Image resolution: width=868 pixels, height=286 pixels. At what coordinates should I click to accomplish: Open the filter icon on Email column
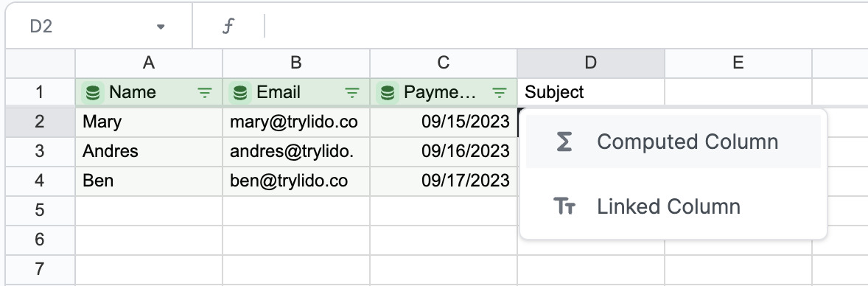(x=352, y=93)
